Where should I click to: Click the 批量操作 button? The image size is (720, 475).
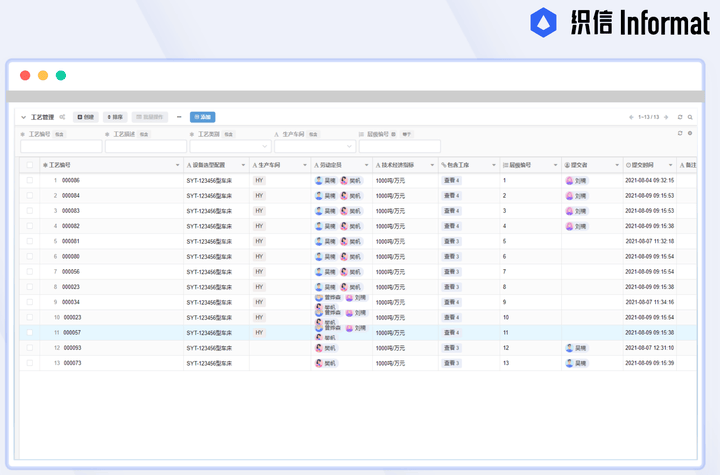(150, 117)
